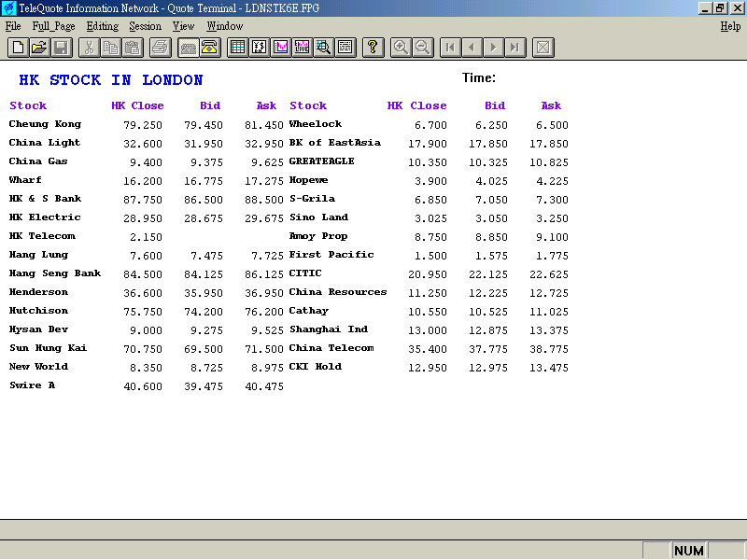Viewport: 747px width, 560px height.
Task: Open the green table grid icon
Action: click(237, 48)
